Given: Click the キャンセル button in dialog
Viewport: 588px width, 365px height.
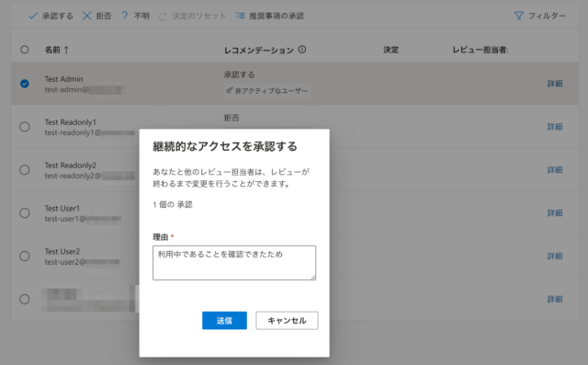Looking at the screenshot, I should (287, 320).
